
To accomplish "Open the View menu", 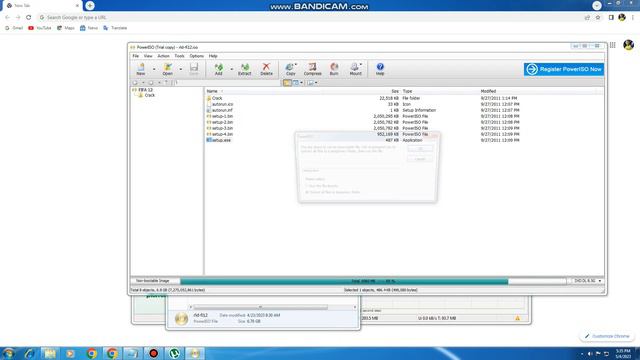I will pyautogui.click(x=148, y=56).
